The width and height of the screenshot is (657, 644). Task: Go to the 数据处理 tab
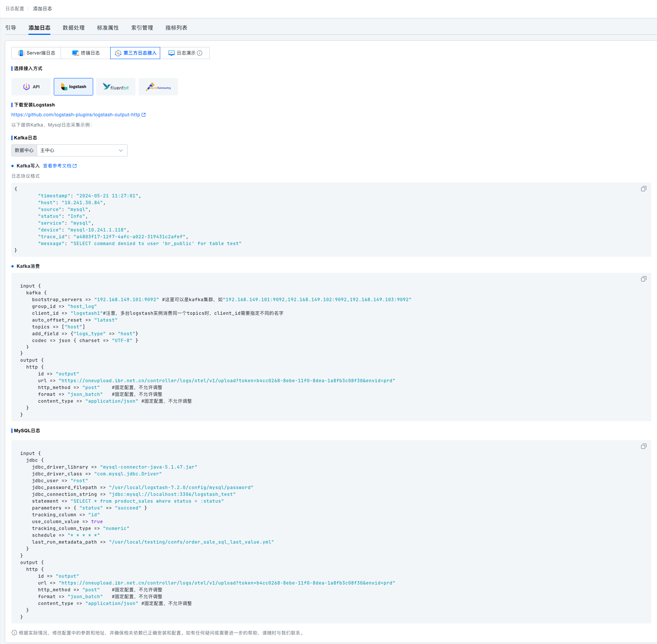tap(73, 28)
